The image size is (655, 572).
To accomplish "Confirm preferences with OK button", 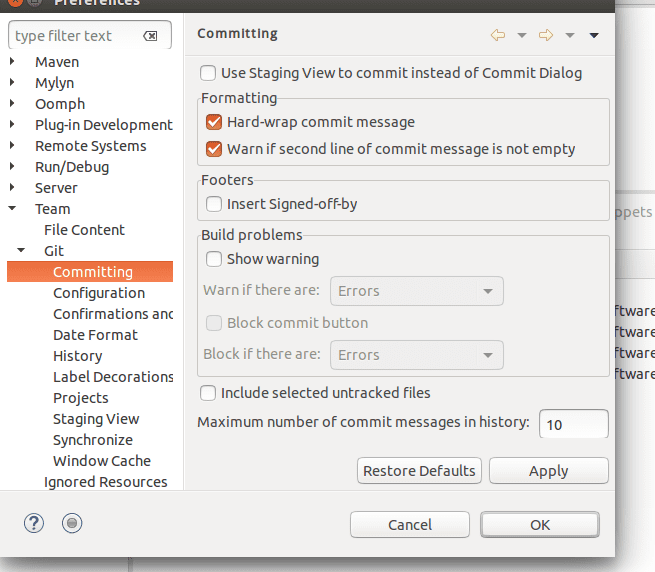I will coord(540,525).
